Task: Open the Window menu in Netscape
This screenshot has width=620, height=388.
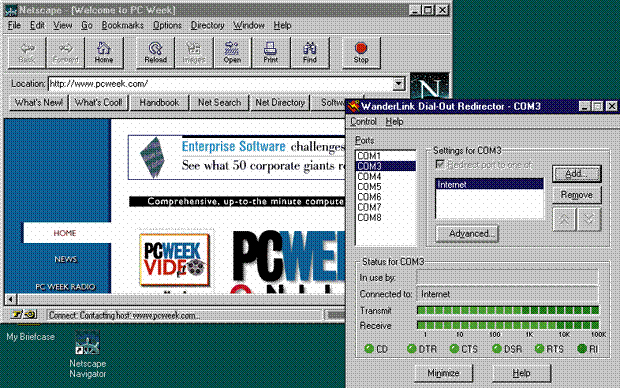Action: coord(249,25)
